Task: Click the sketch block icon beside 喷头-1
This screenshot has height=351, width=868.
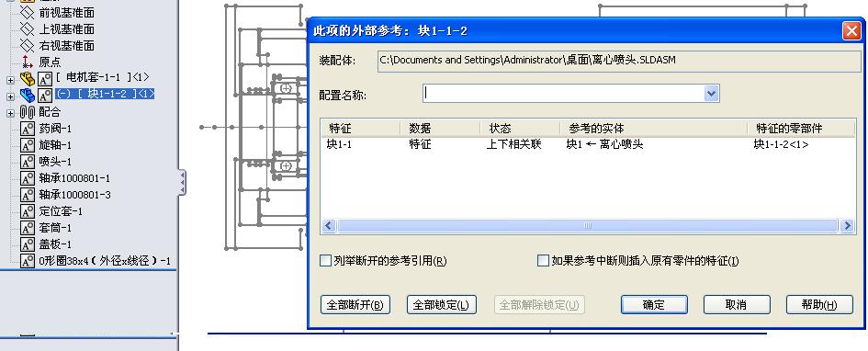Action: tap(28, 163)
